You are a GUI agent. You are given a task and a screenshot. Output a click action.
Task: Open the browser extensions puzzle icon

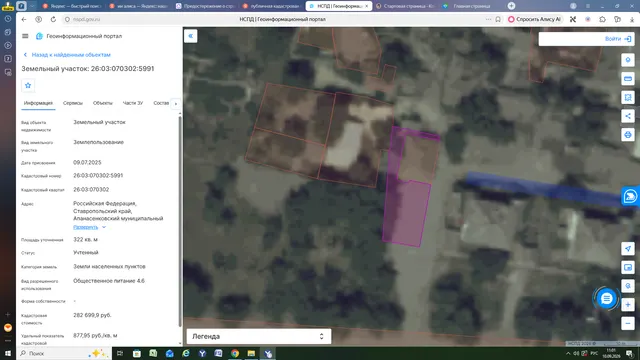(602, 19)
